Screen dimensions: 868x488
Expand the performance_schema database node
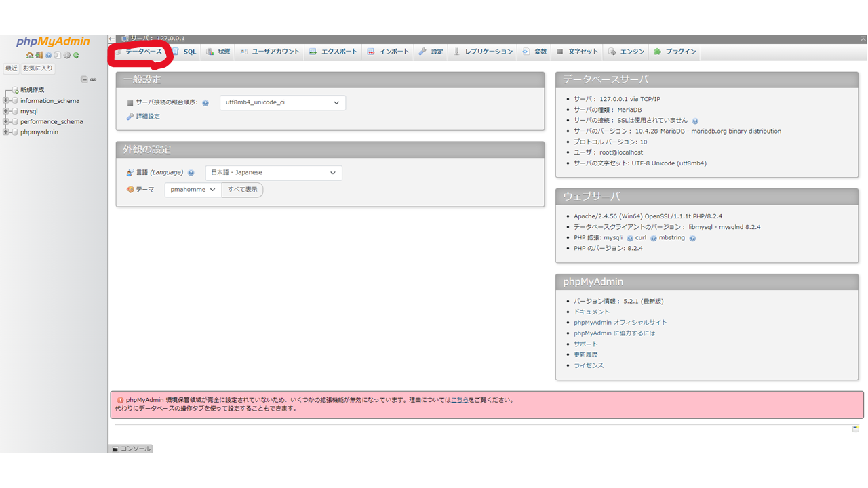(x=5, y=122)
